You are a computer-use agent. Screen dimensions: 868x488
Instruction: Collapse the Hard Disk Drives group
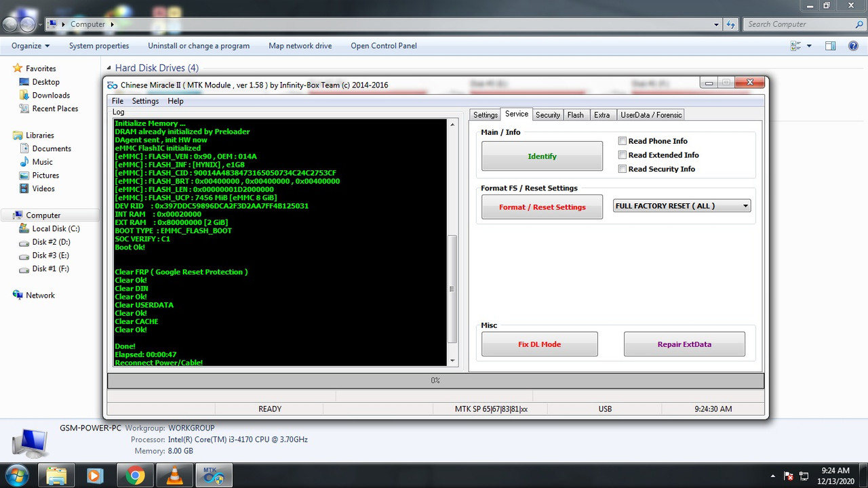click(x=108, y=68)
